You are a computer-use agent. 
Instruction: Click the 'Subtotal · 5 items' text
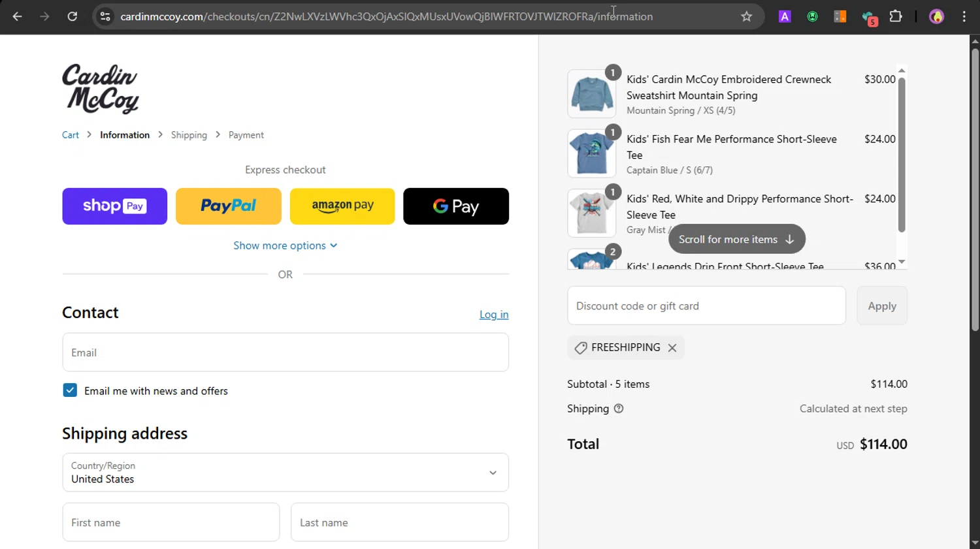608,384
